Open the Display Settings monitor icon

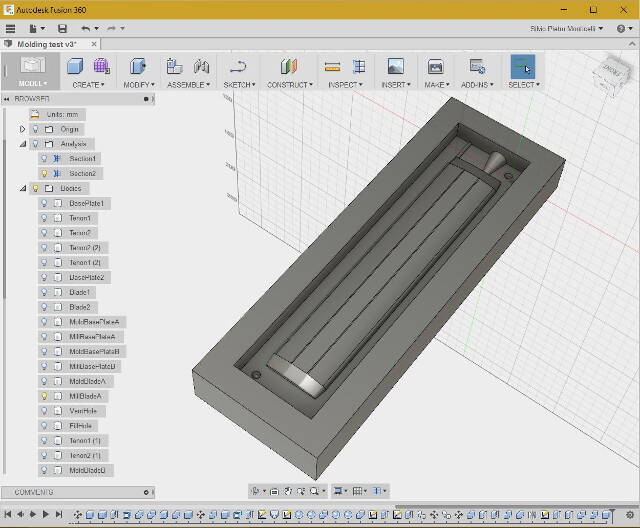pos(338,491)
